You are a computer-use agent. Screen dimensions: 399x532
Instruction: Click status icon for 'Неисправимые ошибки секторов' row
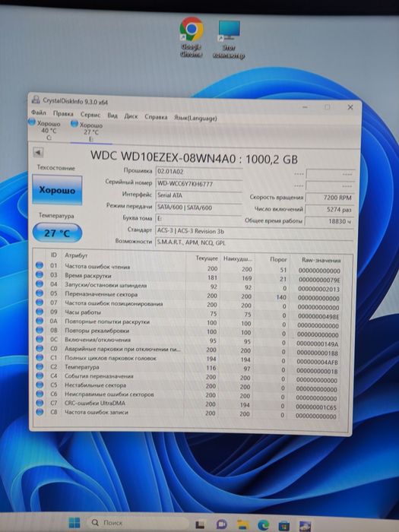click(x=40, y=394)
